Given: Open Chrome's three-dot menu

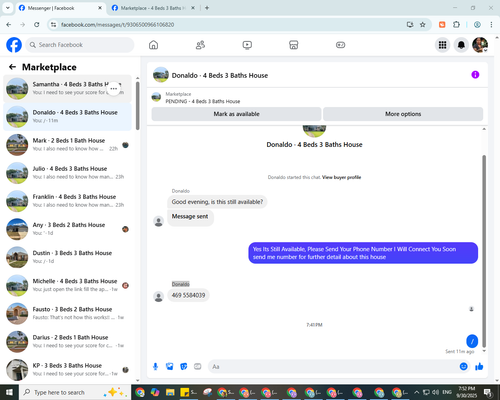Looking at the screenshot, I should click(491, 25).
